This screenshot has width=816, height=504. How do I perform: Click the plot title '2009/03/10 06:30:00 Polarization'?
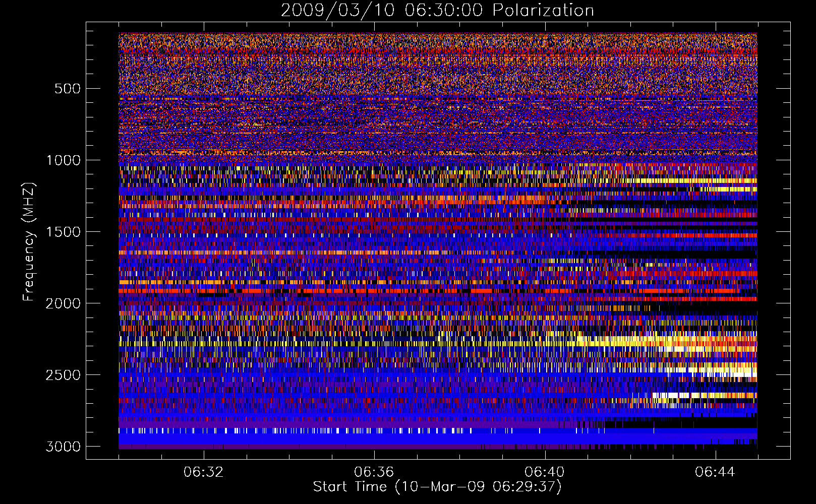tap(437, 11)
